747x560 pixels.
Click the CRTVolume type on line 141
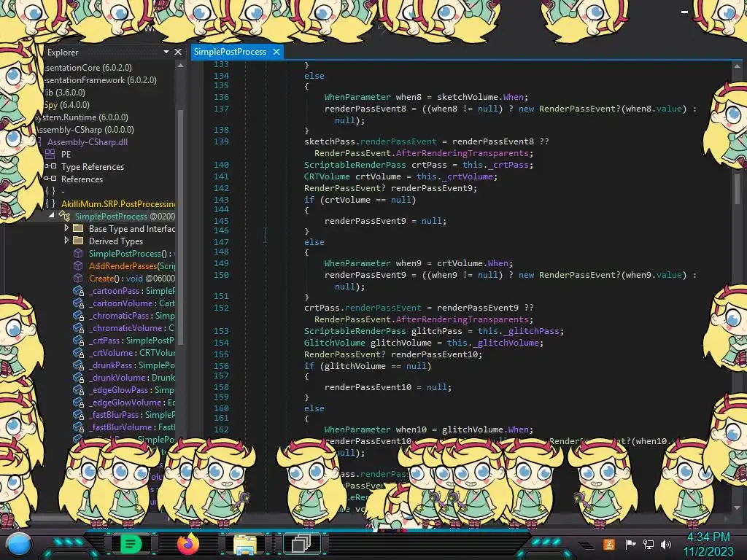tap(327, 176)
